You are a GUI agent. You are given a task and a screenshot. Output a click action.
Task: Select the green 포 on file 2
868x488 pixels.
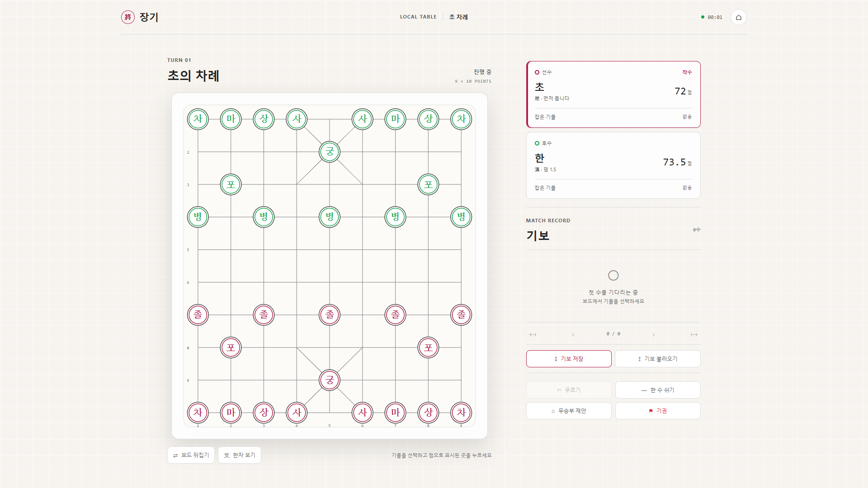point(231,184)
